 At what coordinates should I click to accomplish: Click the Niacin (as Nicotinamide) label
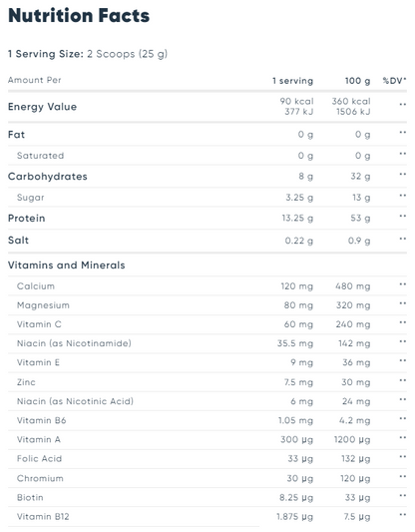74,343
